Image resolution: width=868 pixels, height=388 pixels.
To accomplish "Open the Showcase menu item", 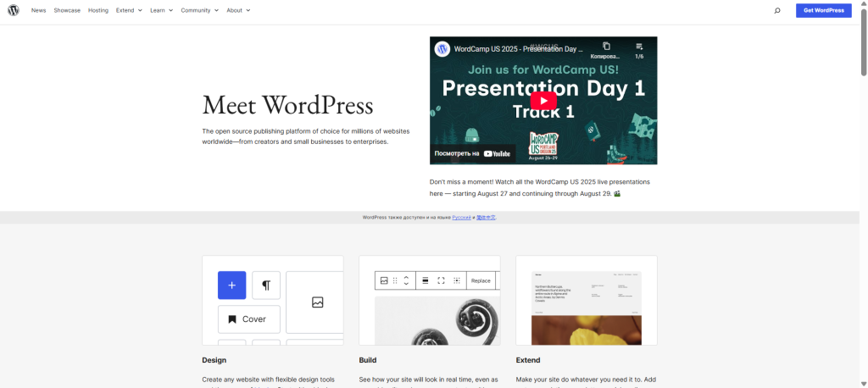I will tap(67, 11).
